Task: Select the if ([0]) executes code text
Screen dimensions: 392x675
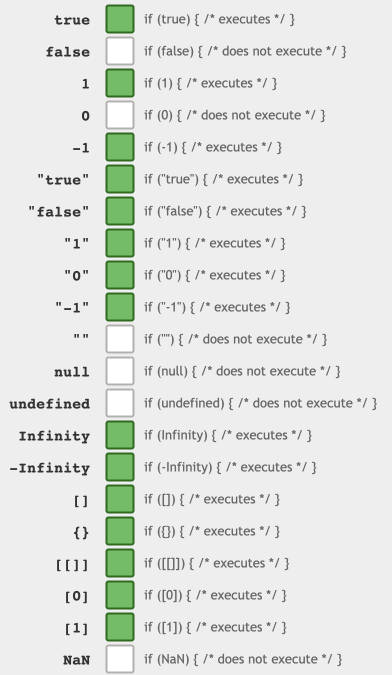Action: pos(216,595)
